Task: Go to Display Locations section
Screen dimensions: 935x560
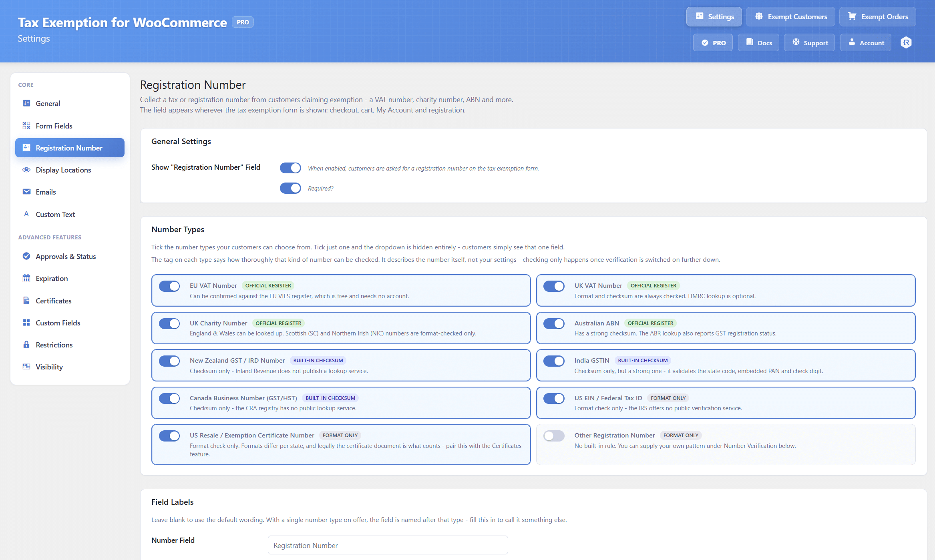Action: tap(70, 170)
